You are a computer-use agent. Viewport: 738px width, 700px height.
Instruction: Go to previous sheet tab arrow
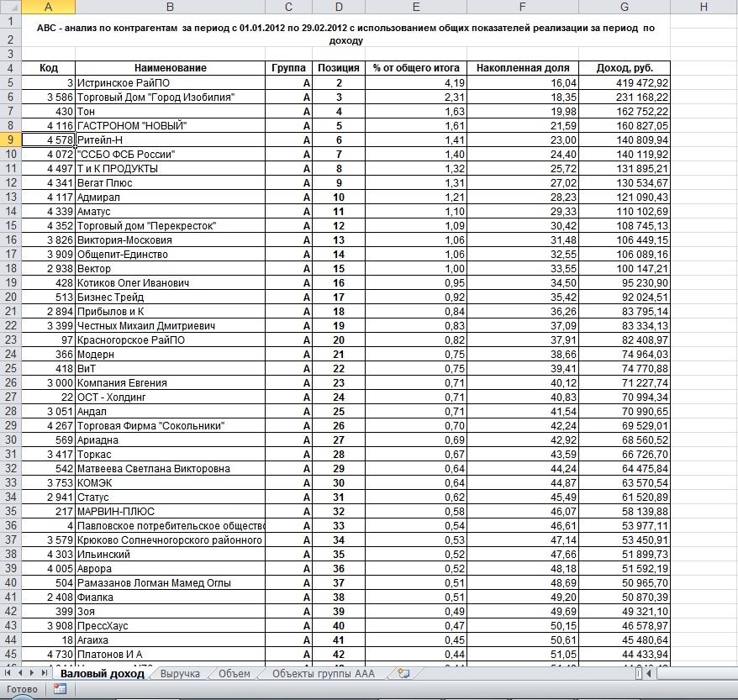[x=20, y=673]
